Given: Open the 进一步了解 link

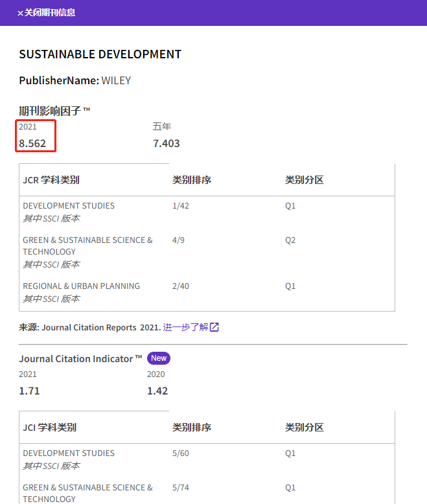Looking at the screenshot, I should 185,327.
